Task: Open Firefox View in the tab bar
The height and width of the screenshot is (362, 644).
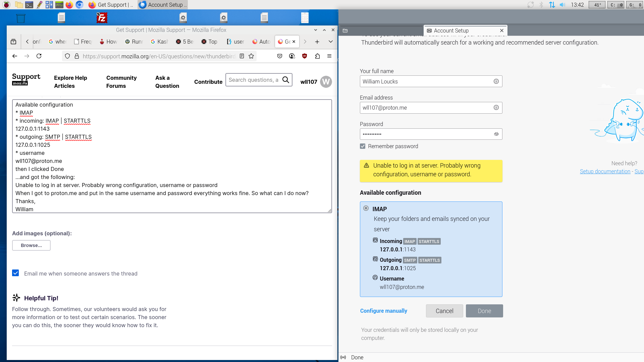Action: 13,42
